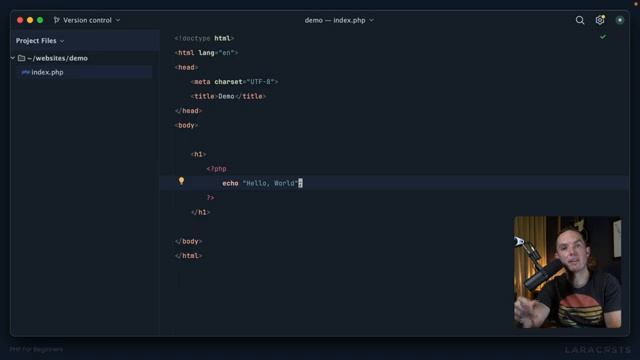Click the closing </head> tag
The width and height of the screenshot is (640, 360).
point(188,111)
